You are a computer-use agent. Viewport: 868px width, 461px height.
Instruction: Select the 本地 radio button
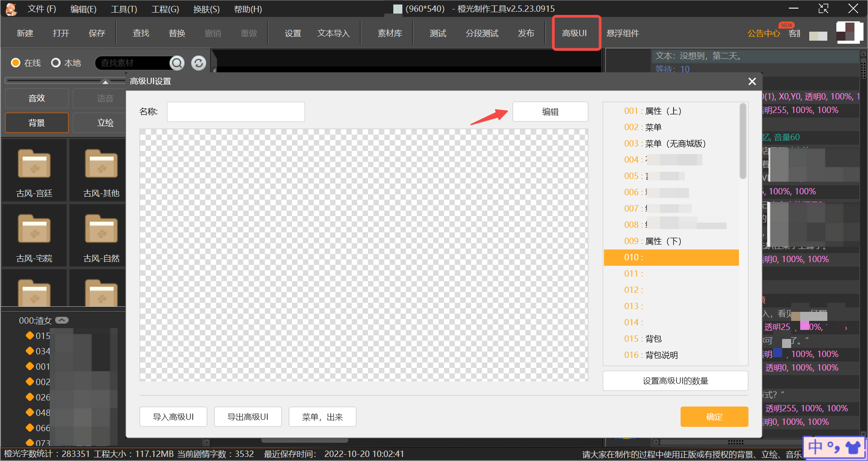(56, 63)
